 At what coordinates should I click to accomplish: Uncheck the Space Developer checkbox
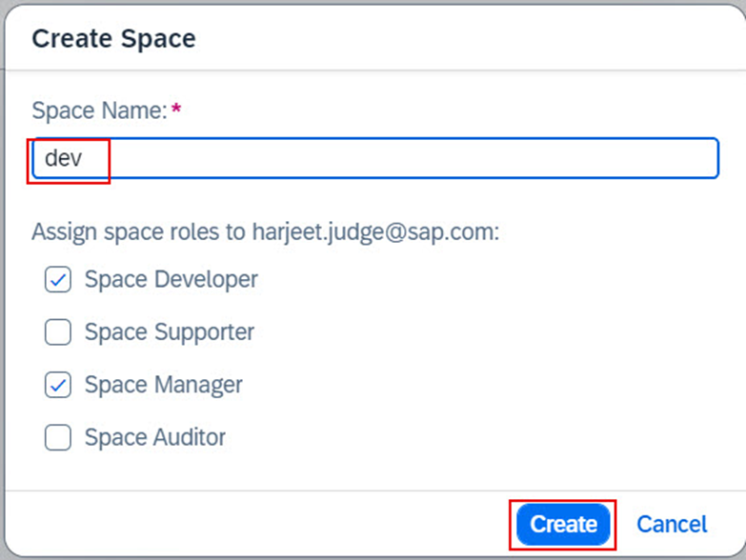pos(59,280)
